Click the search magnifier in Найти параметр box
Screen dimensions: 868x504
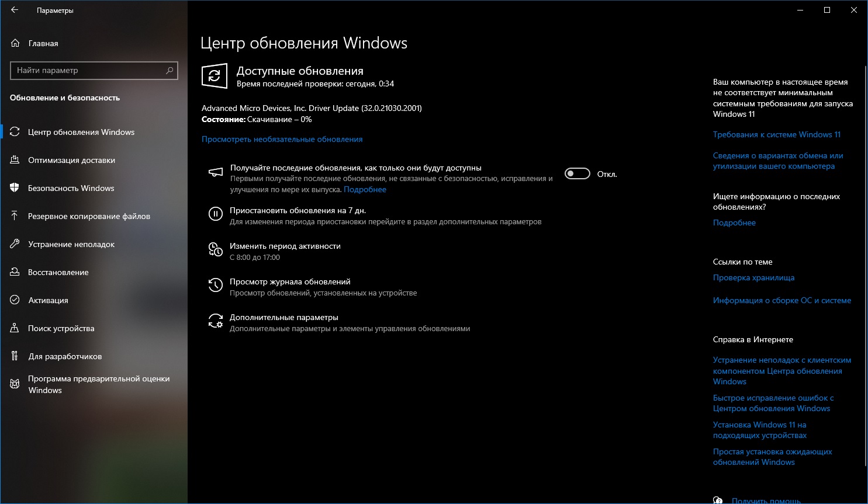click(x=170, y=70)
